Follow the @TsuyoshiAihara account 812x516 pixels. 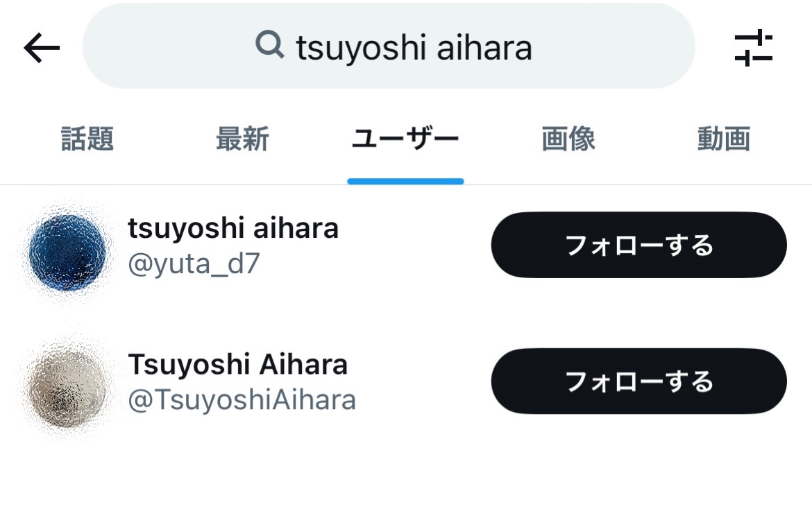(639, 381)
